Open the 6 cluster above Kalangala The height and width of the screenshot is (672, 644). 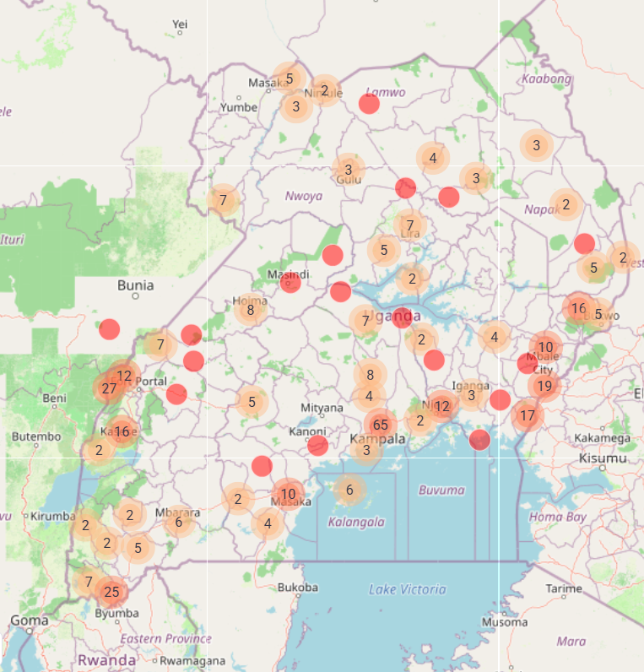349,490
